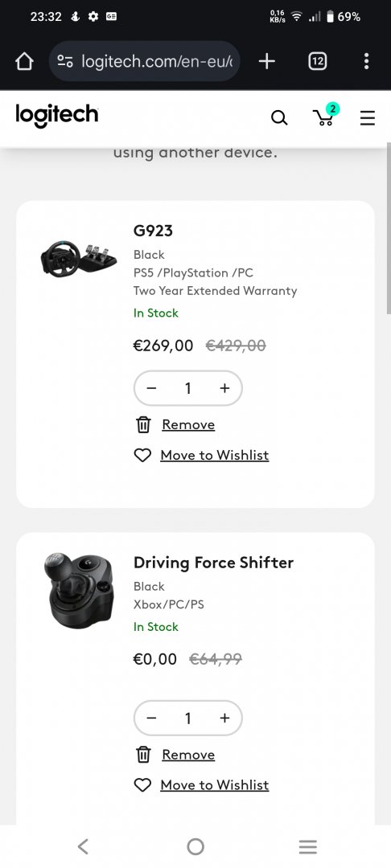This screenshot has width=391, height=868.
Task: Tap the heart icon for G923
Action: pos(143,455)
